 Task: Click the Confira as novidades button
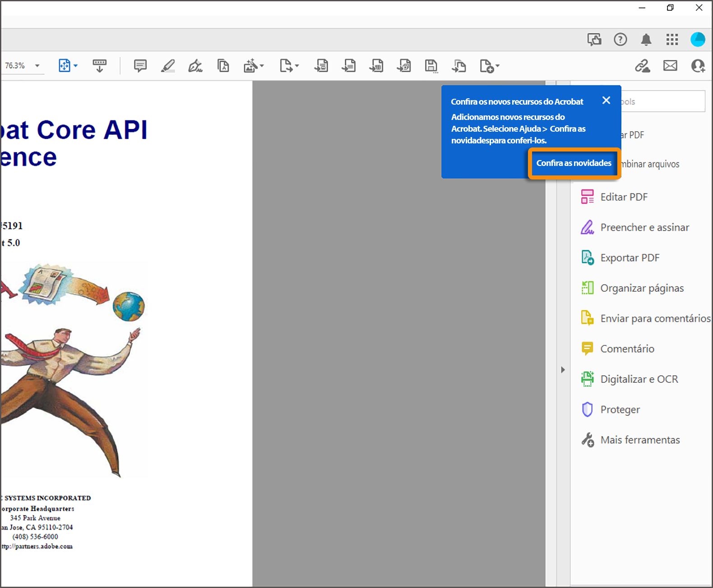tap(574, 163)
